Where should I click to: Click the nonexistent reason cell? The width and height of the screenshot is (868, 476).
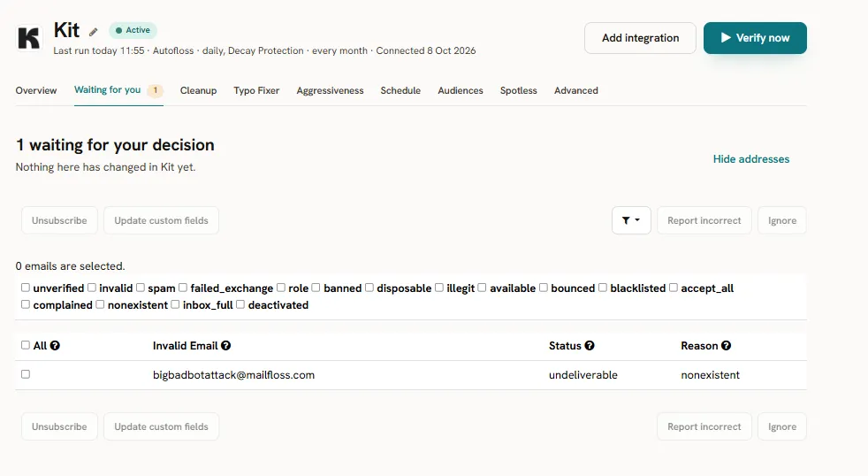tap(711, 375)
